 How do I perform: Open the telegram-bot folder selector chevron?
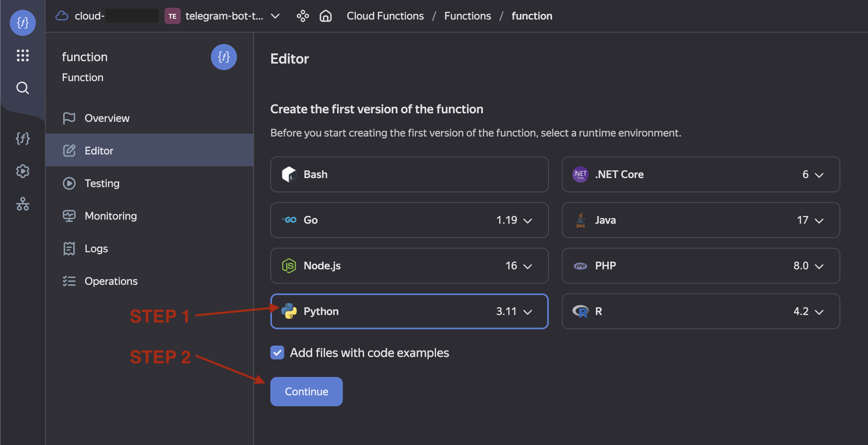275,16
